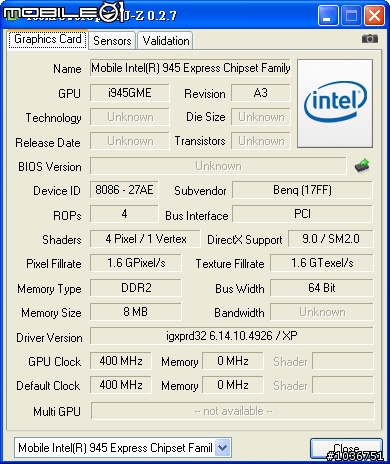The height and width of the screenshot is (464, 390).
Task: Click the Pixel Fillrate label
Action: click(x=54, y=264)
